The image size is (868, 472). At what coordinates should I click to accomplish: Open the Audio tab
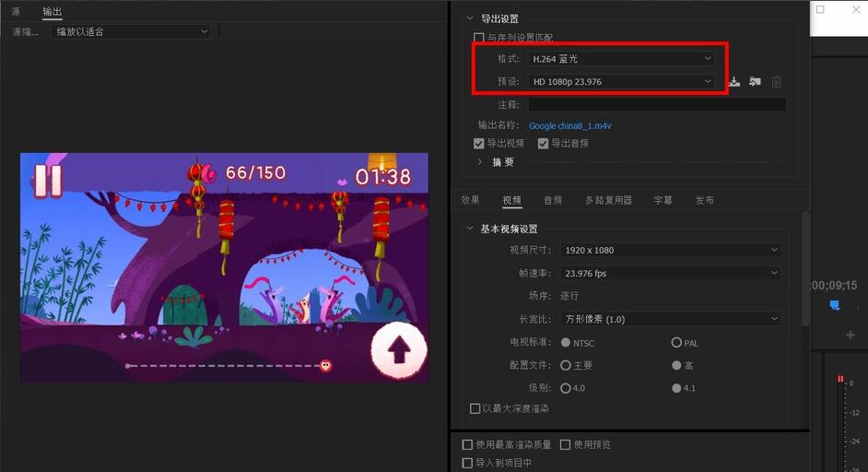pos(553,200)
